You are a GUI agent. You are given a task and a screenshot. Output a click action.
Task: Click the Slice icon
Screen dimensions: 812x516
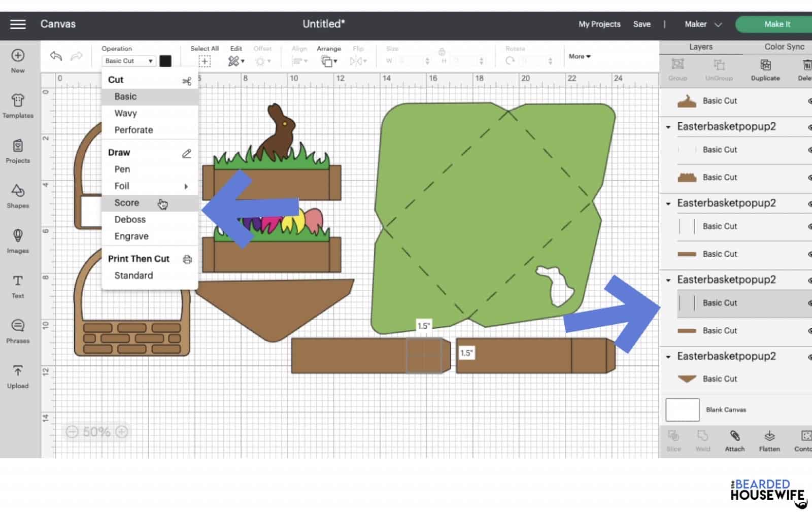(x=673, y=436)
